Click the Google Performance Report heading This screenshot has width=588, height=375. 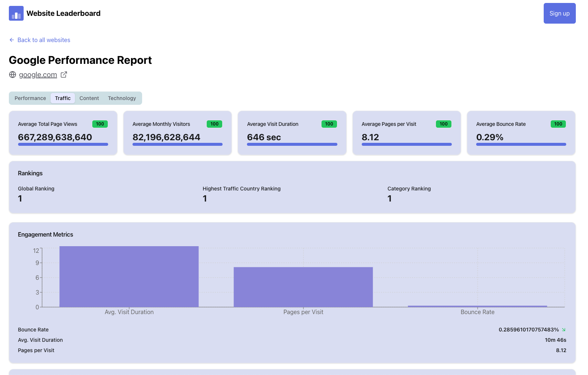tap(80, 60)
